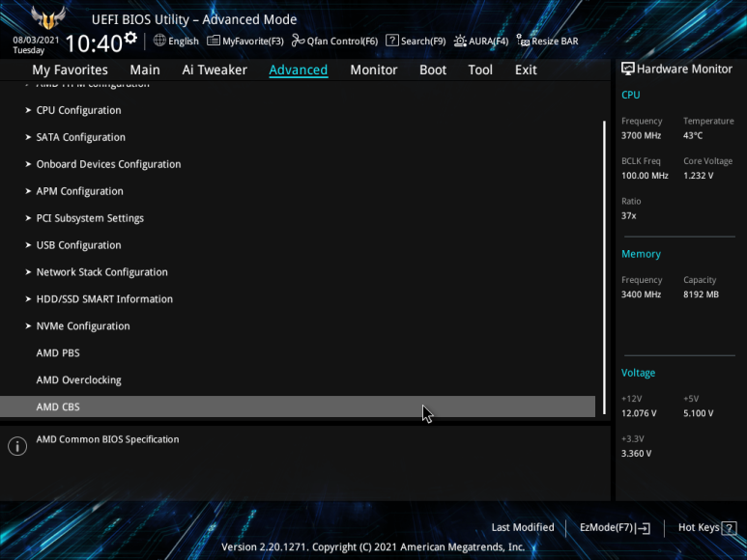Click the 08/03/2021 date text

pyautogui.click(x=36, y=40)
